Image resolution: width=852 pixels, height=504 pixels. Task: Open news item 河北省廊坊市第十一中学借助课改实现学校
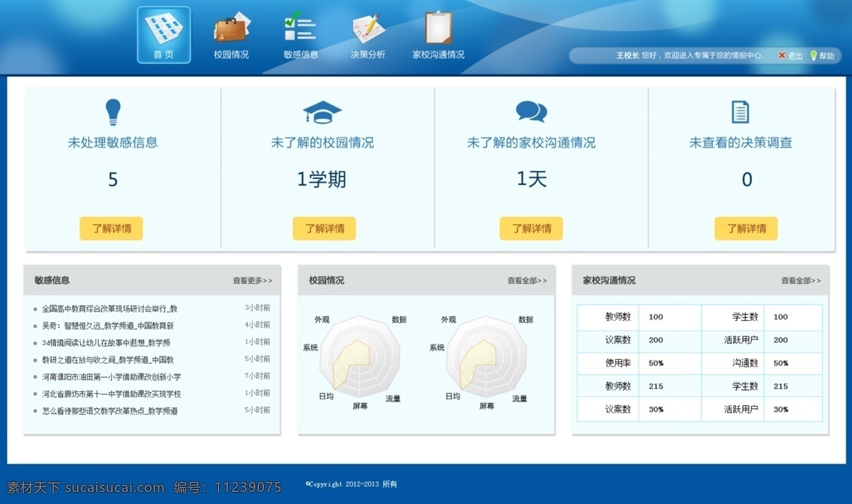coord(111,394)
